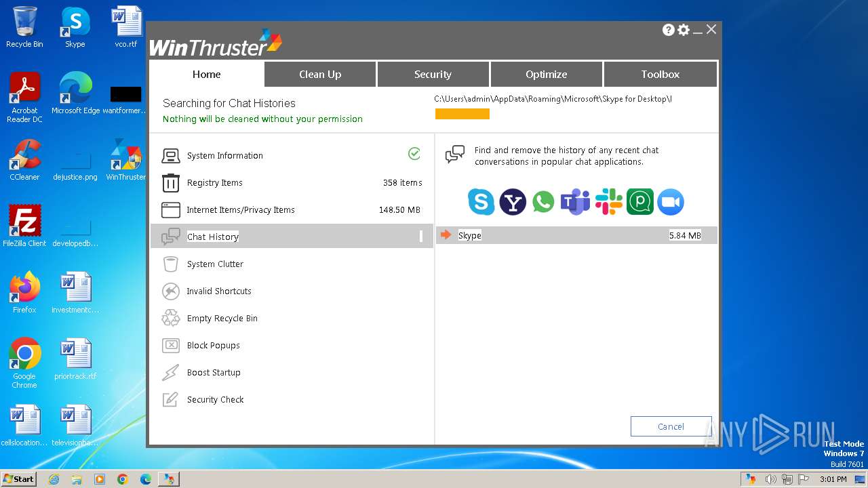The width and height of the screenshot is (868, 488).
Task: Click the '358 items' registry count
Action: point(402,183)
